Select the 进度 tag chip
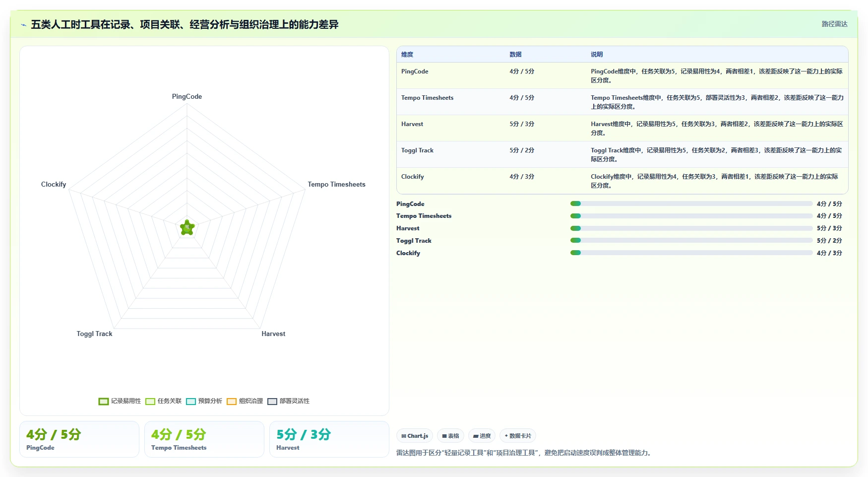 482,436
